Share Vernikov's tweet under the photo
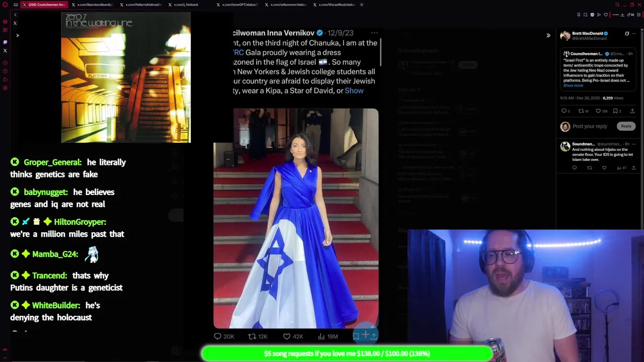Screen dimensions: 644x362 (x=373, y=336)
